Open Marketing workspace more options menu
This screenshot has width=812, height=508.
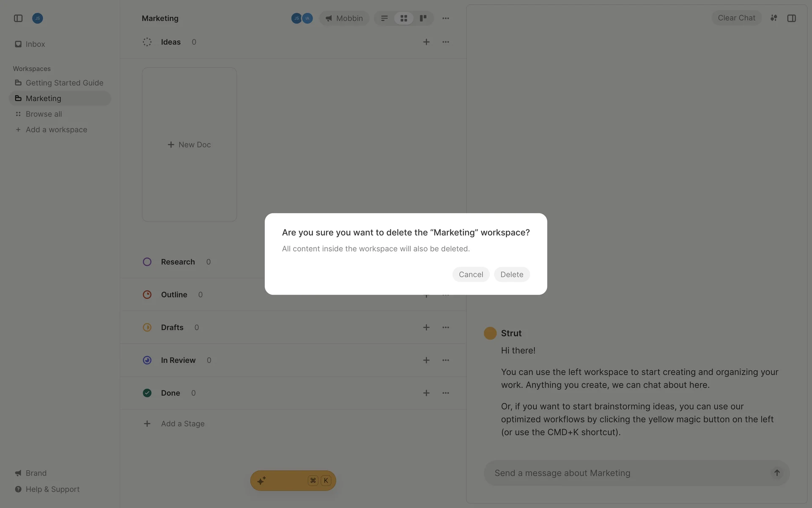pos(446,18)
